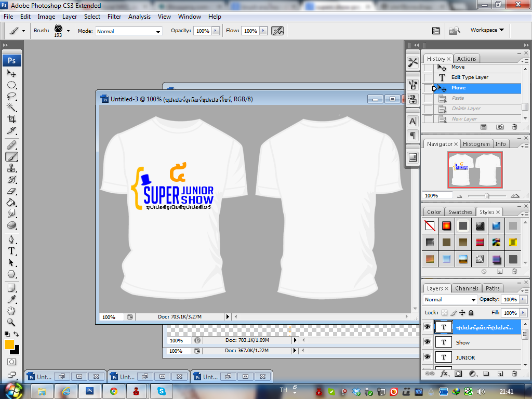This screenshot has width=532, height=399.
Task: Switch to the Channels tab
Action: 466,288
